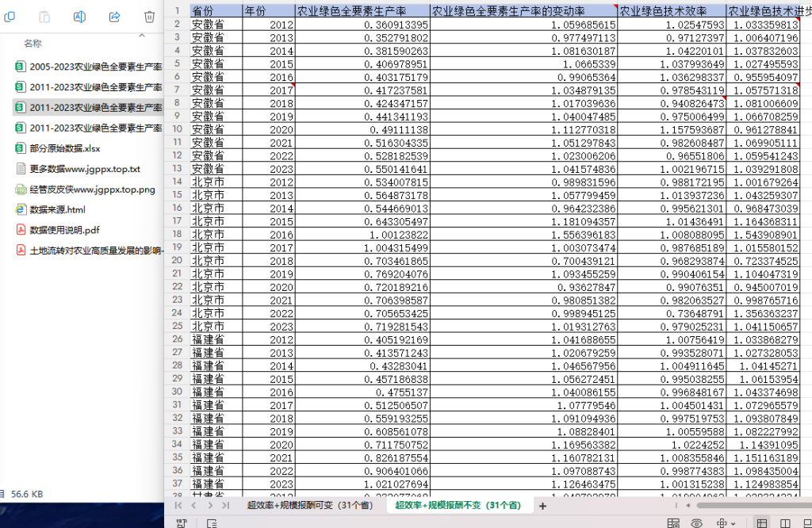Click cell value 1.157593687
This screenshot has width=812, height=528.
click(x=672, y=129)
